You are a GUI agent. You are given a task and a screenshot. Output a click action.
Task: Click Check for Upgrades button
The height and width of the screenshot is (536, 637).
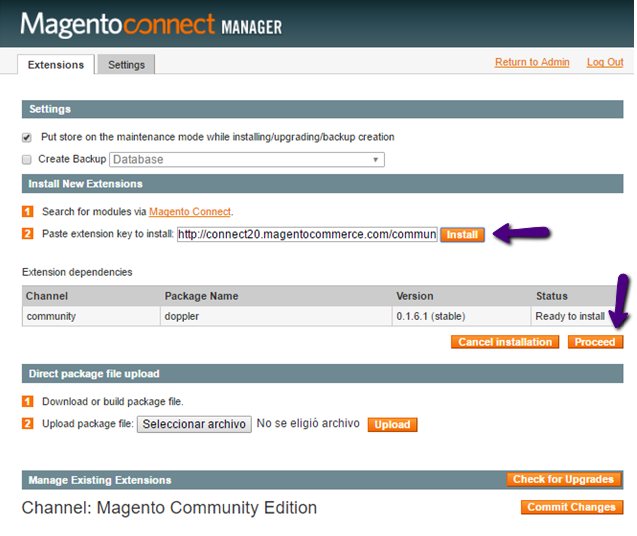point(563,479)
